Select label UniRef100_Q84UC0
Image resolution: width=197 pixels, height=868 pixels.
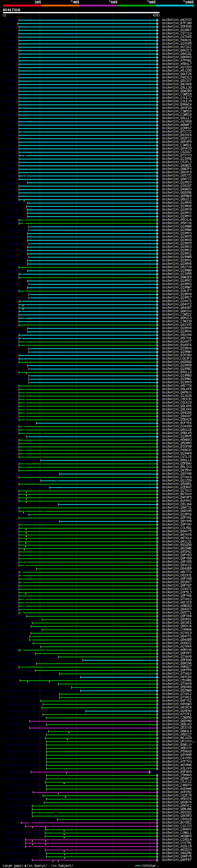tap(176, 609)
